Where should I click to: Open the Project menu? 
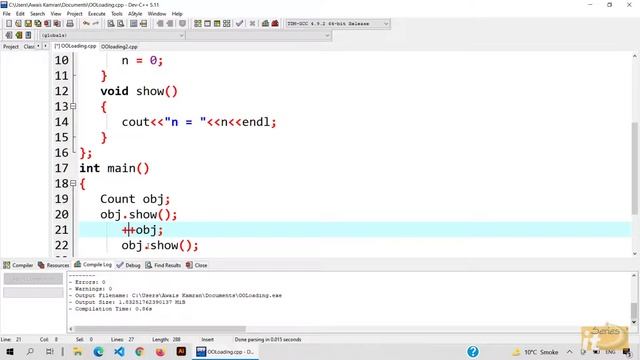[x=74, y=14]
